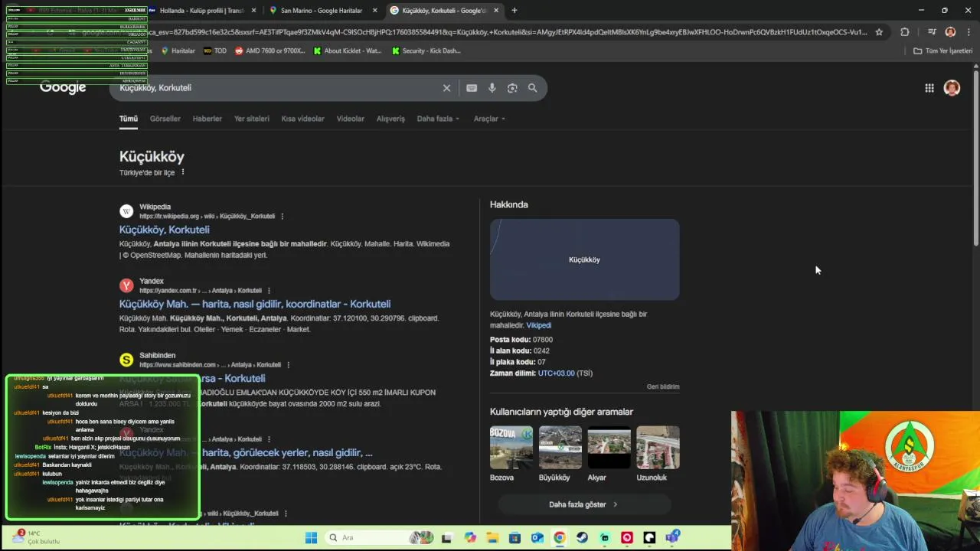Open the three-dot menu of Yandex result
The image size is (980, 551).
pyautogui.click(x=269, y=291)
